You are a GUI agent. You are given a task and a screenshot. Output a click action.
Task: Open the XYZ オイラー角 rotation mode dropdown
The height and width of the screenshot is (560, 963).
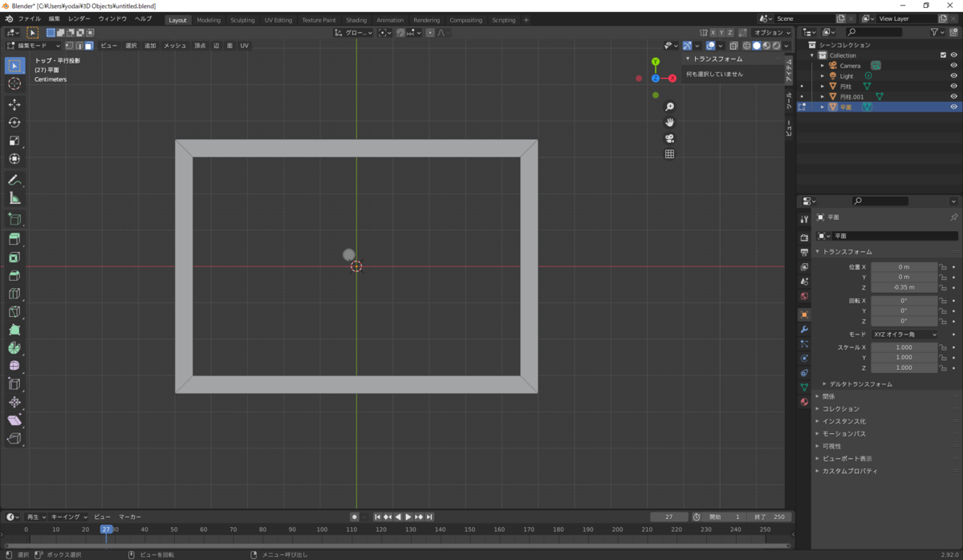(x=905, y=334)
